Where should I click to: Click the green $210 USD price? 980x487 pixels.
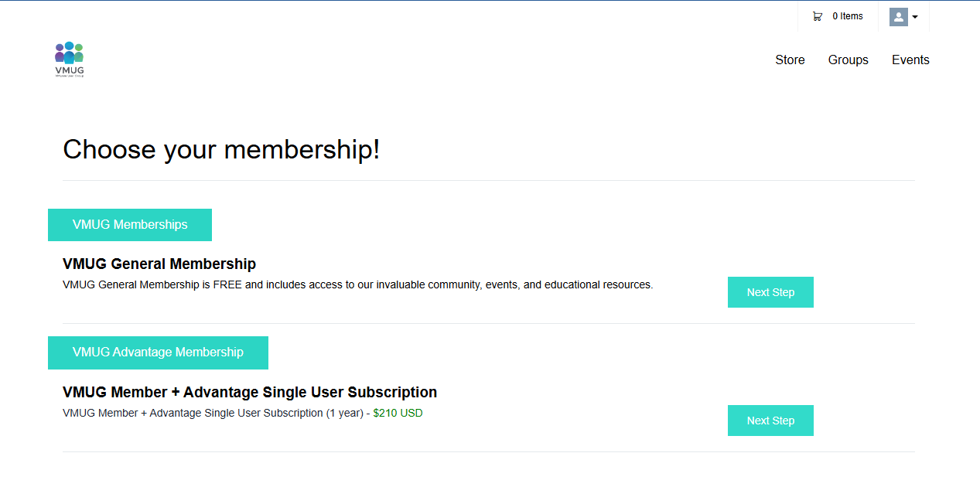pos(398,413)
